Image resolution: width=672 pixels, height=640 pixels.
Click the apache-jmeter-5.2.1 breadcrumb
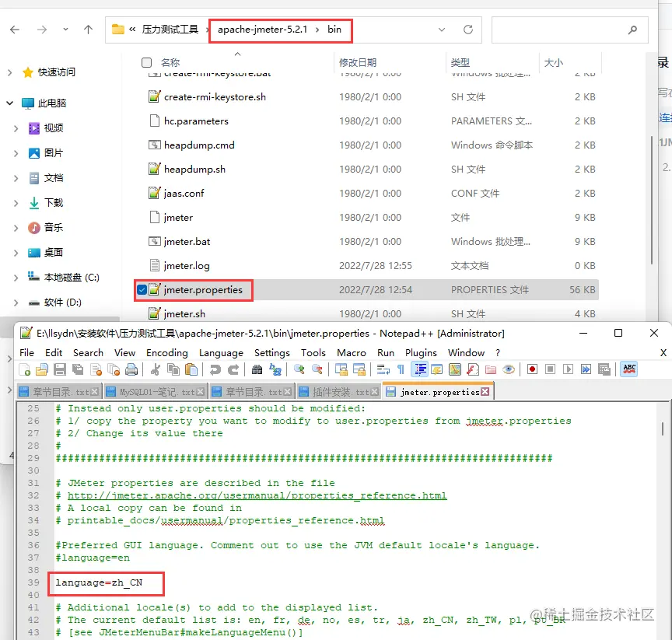point(262,29)
